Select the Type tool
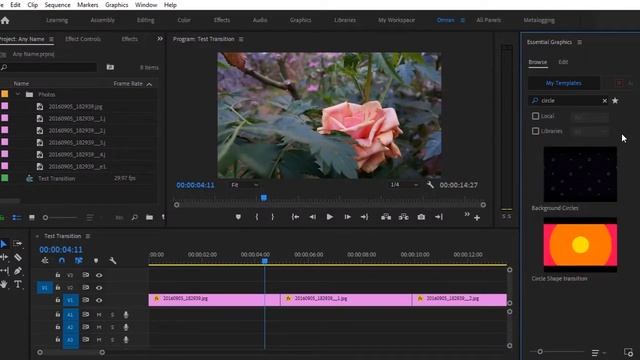 [18, 284]
